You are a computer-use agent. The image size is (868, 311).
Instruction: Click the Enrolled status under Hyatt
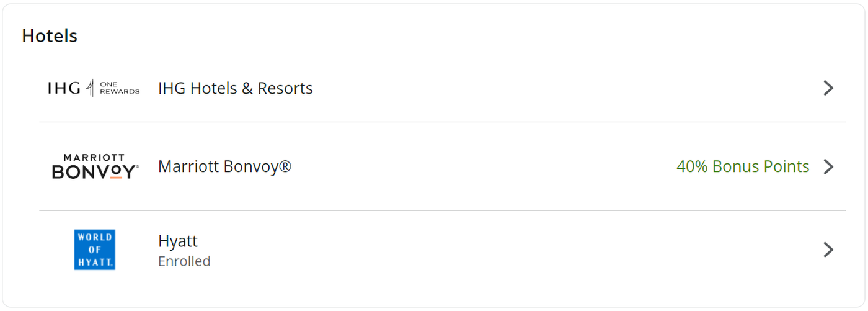pyautogui.click(x=184, y=261)
